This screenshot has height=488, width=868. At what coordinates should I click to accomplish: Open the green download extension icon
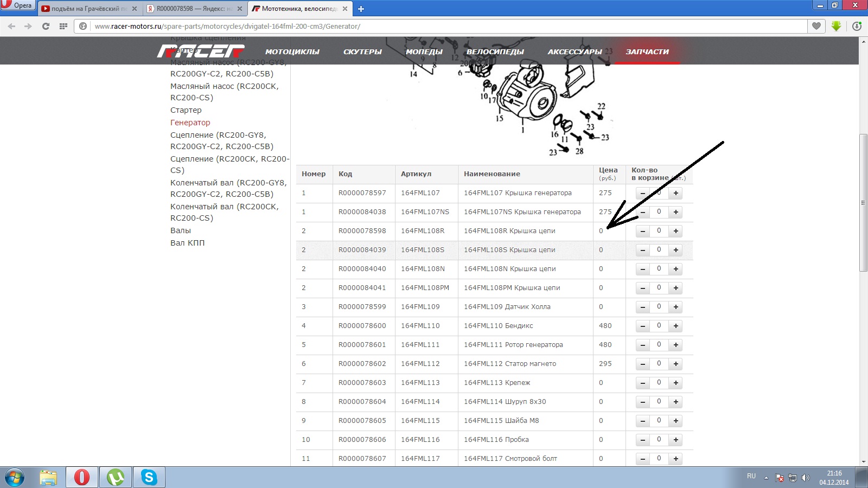836,26
